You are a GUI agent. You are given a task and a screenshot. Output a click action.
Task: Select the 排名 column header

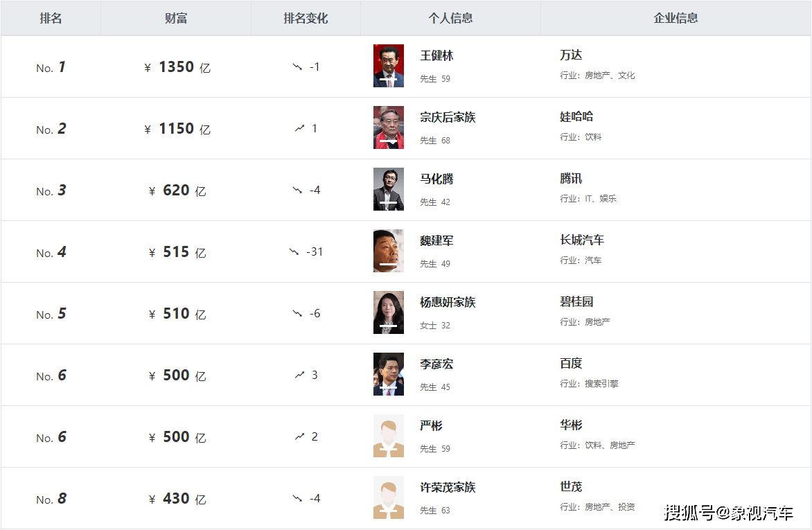(51, 18)
